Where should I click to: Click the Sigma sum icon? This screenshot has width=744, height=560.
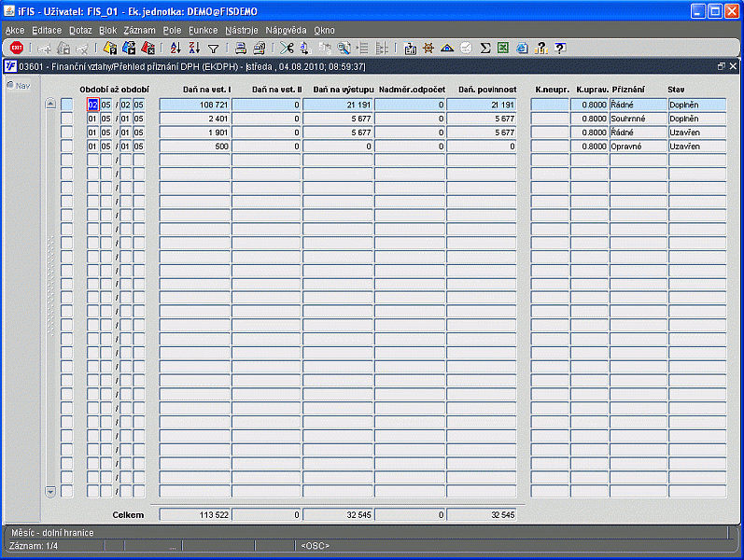(484, 48)
